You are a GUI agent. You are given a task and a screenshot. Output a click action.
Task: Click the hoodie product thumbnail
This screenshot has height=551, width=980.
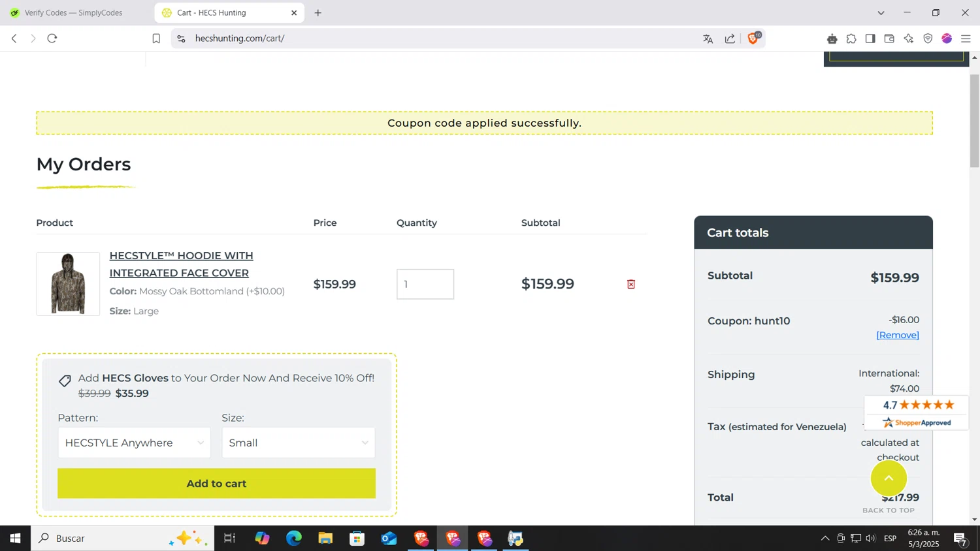(68, 284)
